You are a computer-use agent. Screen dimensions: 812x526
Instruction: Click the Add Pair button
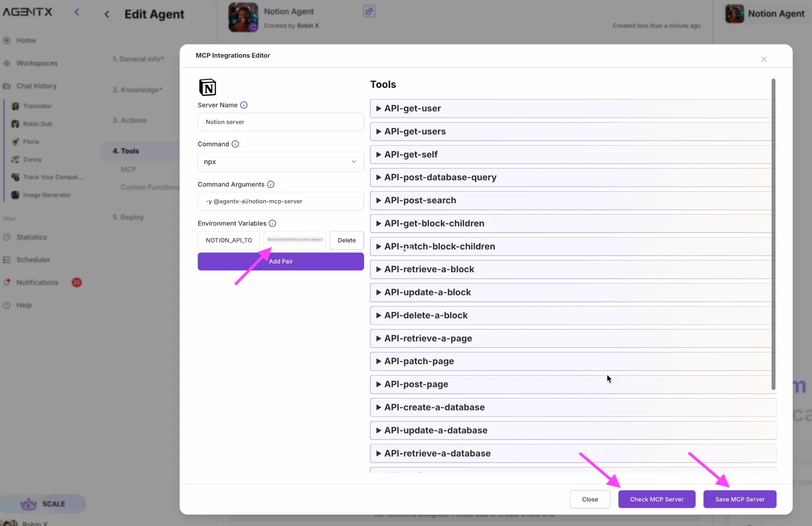pos(281,261)
